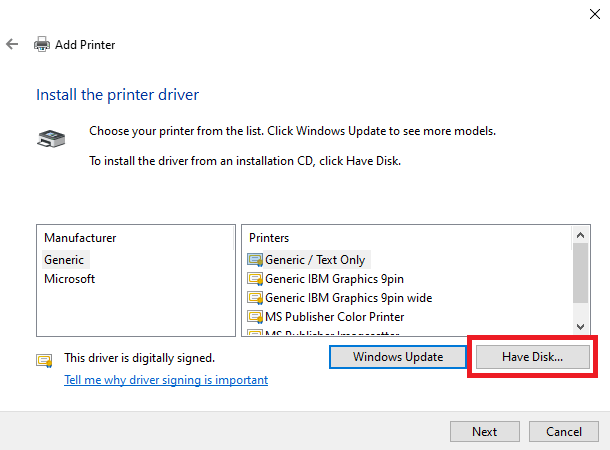This screenshot has height=450, width=610.
Task: Select the Generic manufacturer
Action: (64, 260)
